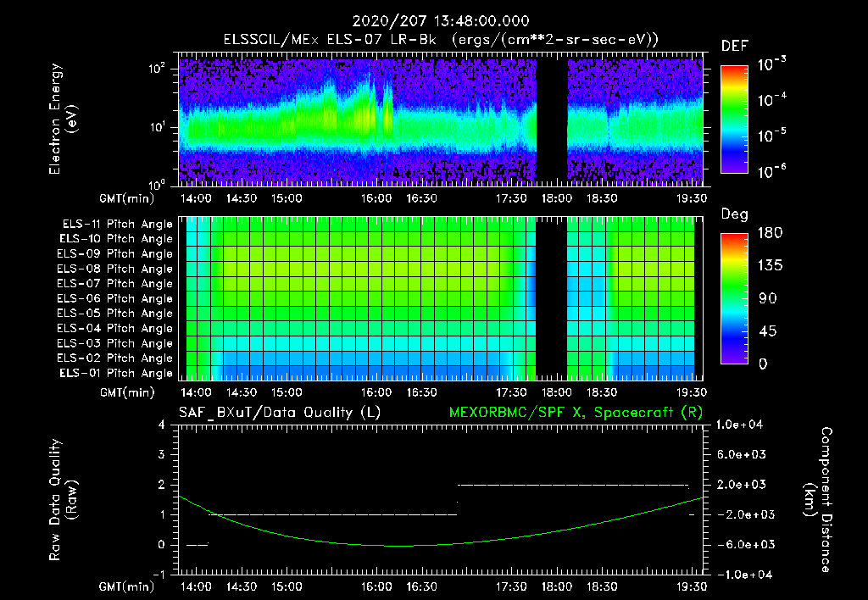The height and width of the screenshot is (600, 868).
Task: Click the 1.0e+04 right axis tick label
Action: (739, 425)
